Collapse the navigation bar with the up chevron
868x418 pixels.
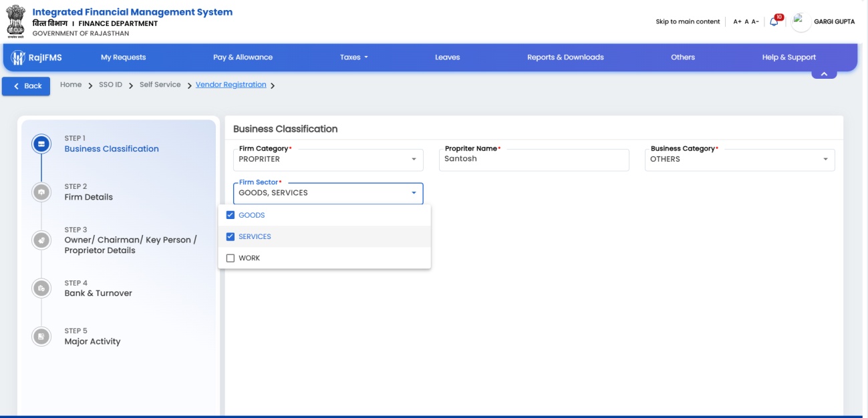(824, 74)
